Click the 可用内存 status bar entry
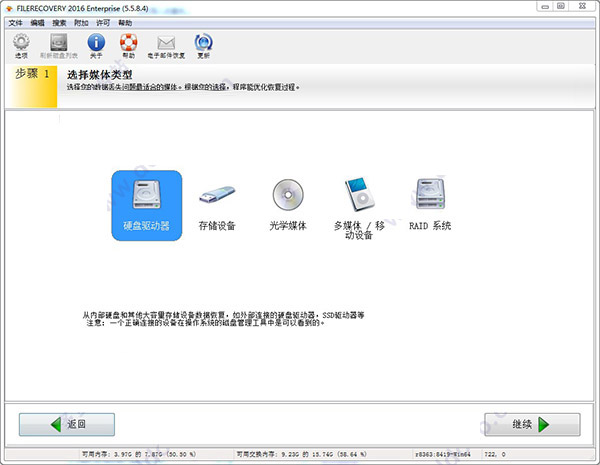 tap(139, 454)
